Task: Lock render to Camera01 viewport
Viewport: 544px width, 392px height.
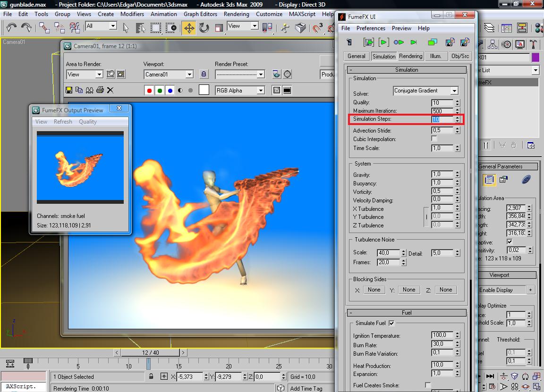Action: tap(204, 74)
